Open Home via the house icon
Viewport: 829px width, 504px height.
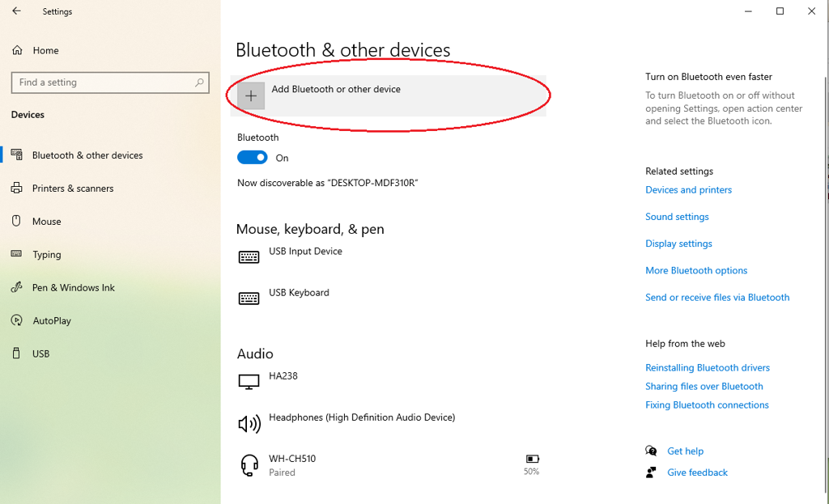(18, 50)
